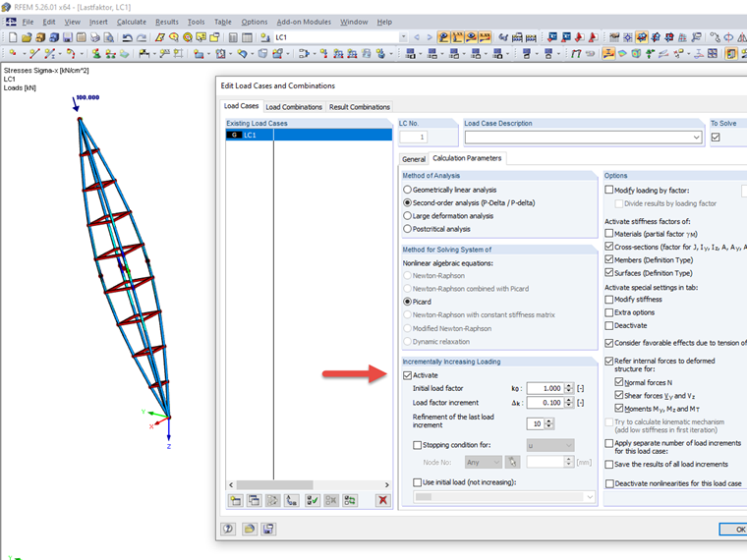747x560 pixels.
Task: Select Large deformation analysis option
Action: click(407, 216)
